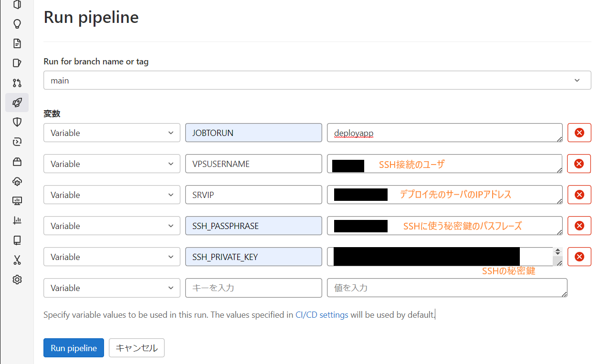600x364 pixels.
Task: Click the Monitor screen icon in sidebar
Action: tap(17, 201)
